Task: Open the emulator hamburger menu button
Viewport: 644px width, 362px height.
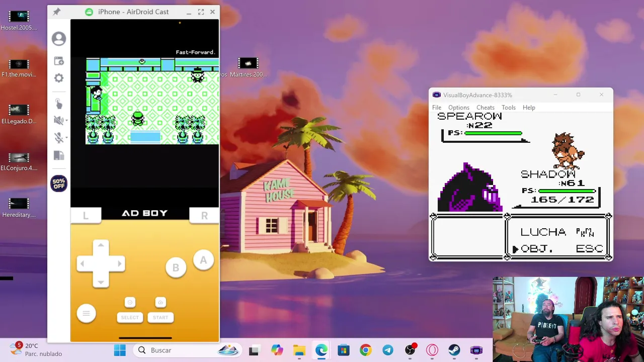Action: [x=86, y=314]
